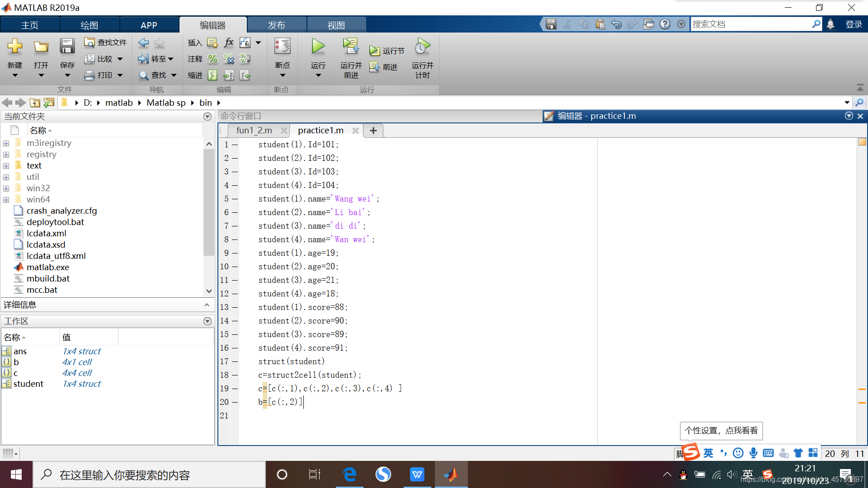Expand the win32 folder in file tree
This screenshot has width=868, height=488.
(x=7, y=188)
